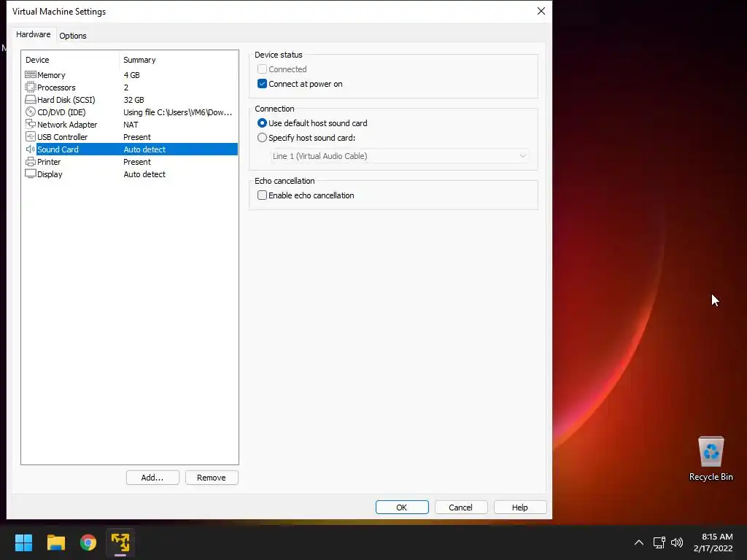
Task: Click the Processors chip icon
Action: coord(31,87)
